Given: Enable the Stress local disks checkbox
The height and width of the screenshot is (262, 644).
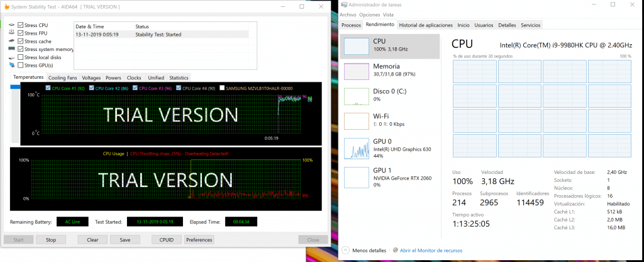Looking at the screenshot, I should click(21, 57).
